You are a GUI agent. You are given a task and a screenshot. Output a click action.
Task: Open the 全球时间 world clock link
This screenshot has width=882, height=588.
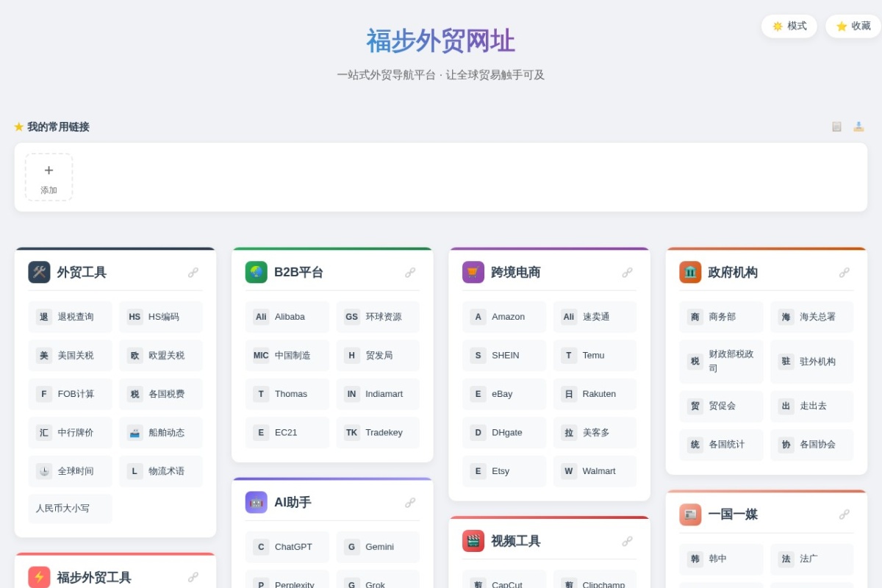(71, 471)
